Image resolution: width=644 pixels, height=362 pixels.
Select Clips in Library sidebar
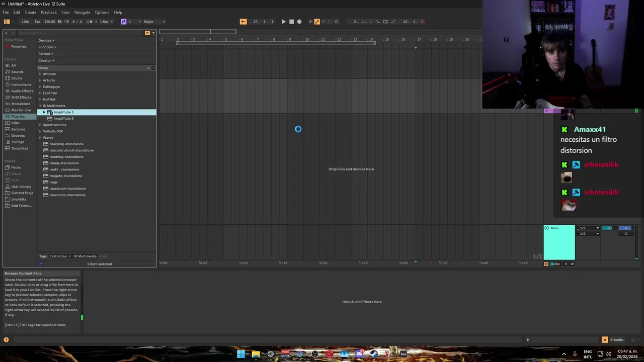click(x=15, y=123)
